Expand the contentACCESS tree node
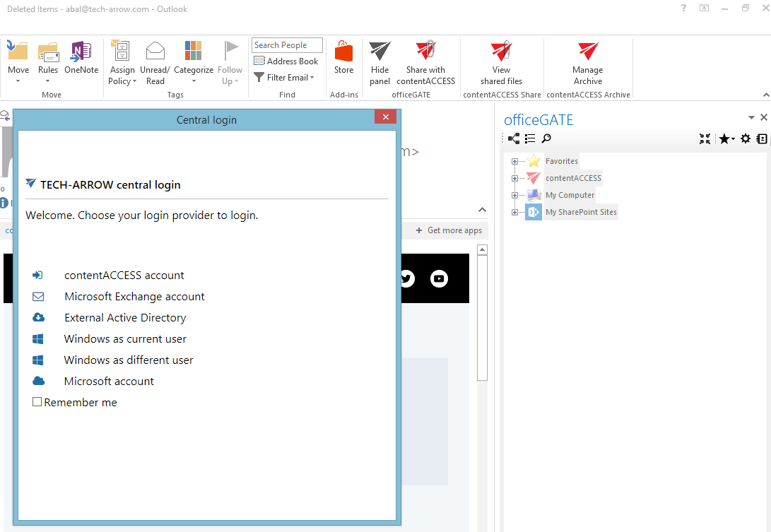Image resolution: width=771 pixels, height=532 pixels. click(514, 178)
